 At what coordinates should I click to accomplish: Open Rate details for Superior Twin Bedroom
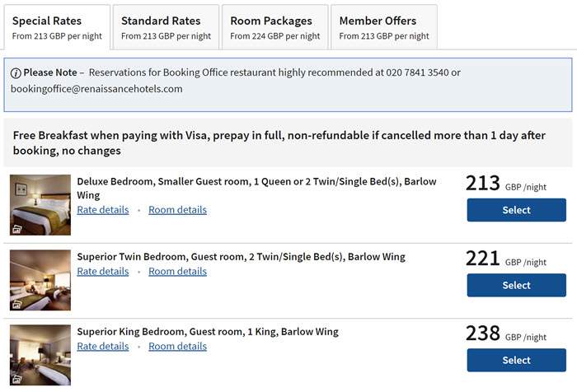tap(103, 272)
